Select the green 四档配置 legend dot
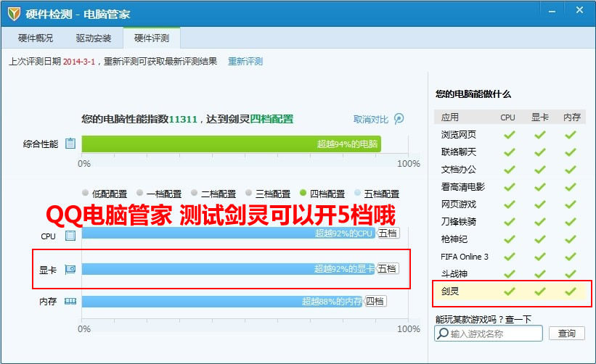Screen dimensions: 596x364 pos(303,192)
